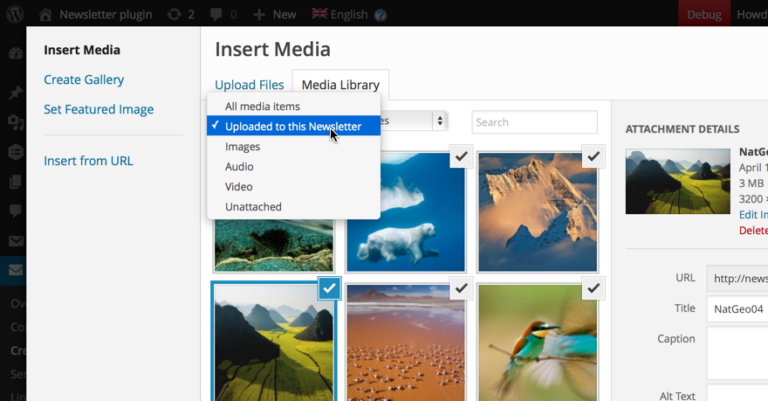Viewport: 768px width, 401px height.
Task: Open the Media icon in left sidebar
Action: coord(16,122)
